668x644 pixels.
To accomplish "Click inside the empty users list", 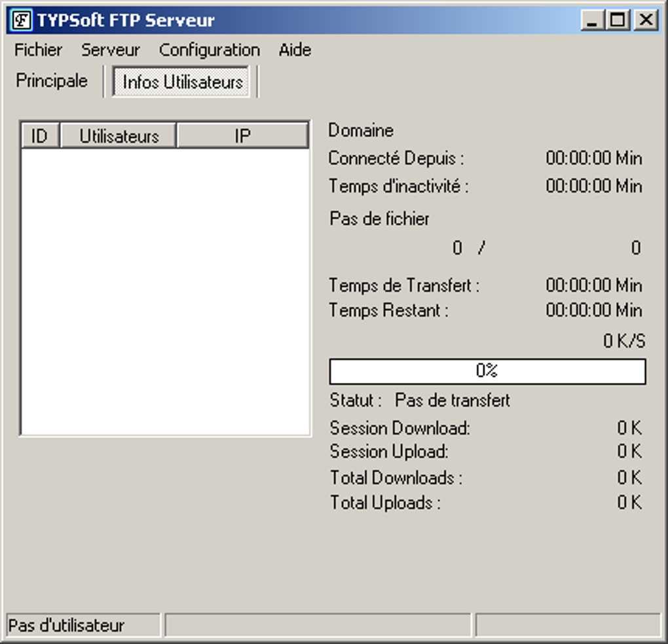I will pos(165,291).
